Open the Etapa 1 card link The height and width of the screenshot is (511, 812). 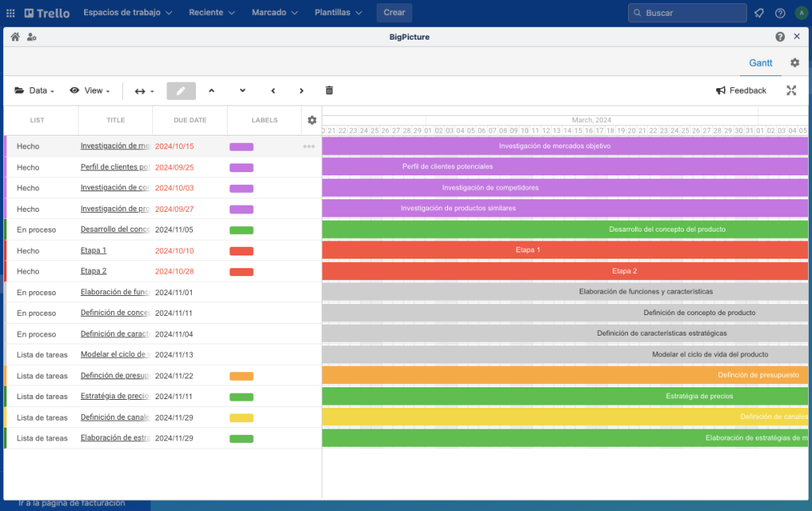[95, 250]
